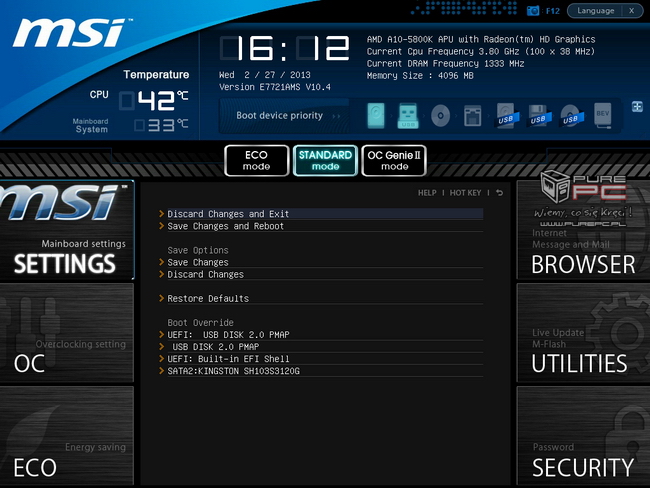Click the Boot Override heading
This screenshot has width=650, height=488.
[200, 323]
